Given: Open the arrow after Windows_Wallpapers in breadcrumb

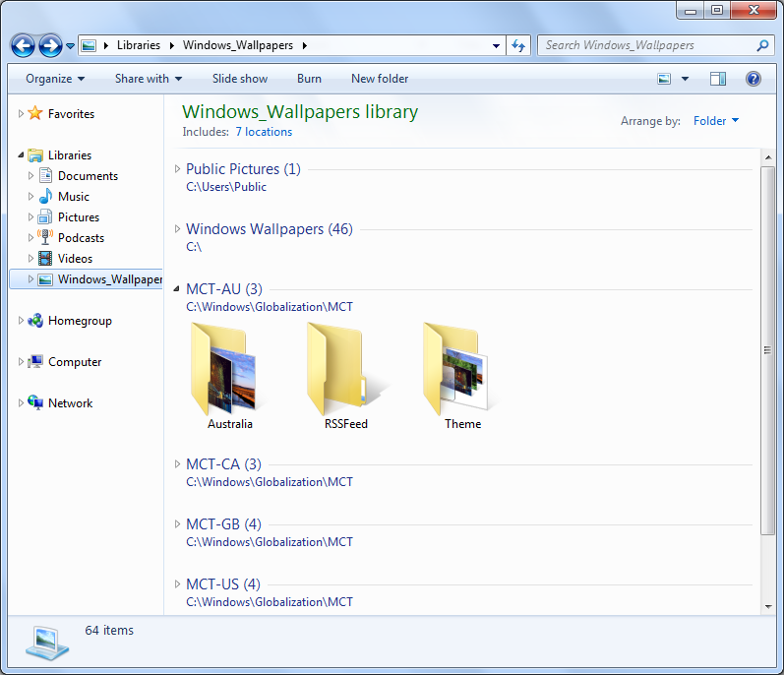Looking at the screenshot, I should (x=305, y=45).
